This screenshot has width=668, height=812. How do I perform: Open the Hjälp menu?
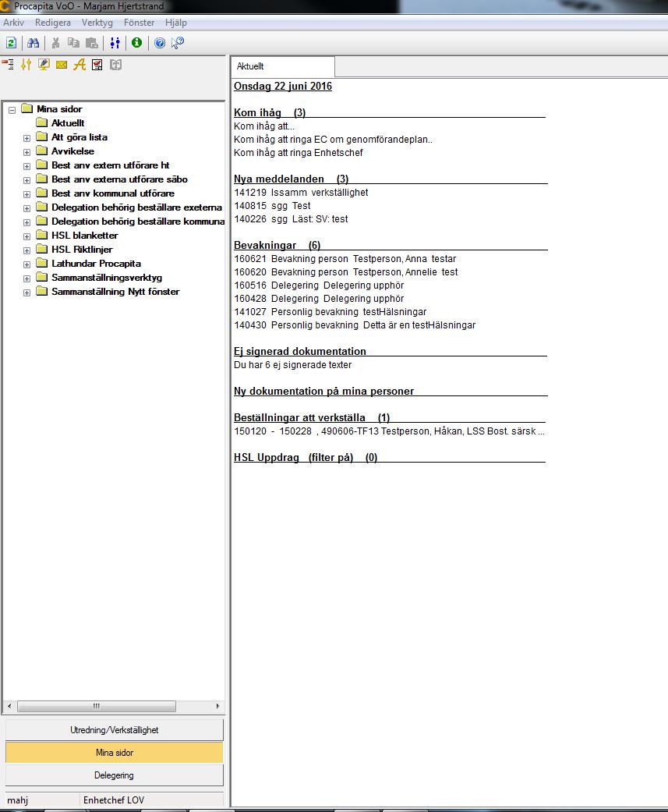click(176, 23)
